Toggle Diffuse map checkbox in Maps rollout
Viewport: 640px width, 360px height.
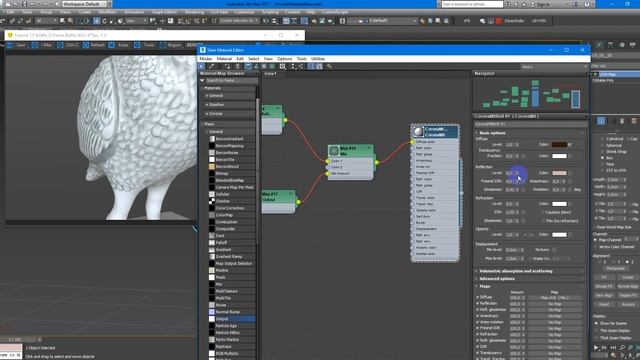point(477,297)
